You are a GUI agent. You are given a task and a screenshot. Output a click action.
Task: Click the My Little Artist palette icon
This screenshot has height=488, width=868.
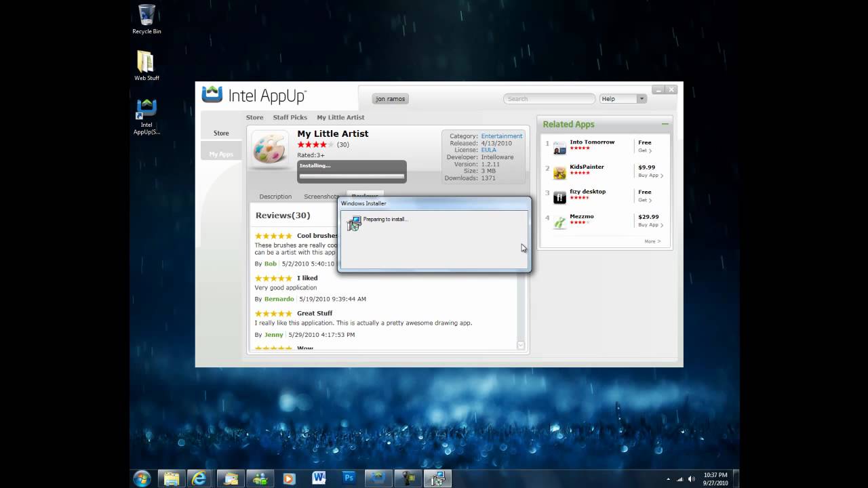coord(271,148)
